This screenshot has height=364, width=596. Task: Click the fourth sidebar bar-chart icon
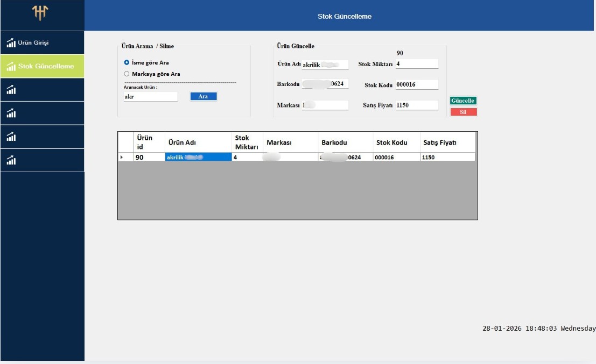(x=11, y=113)
